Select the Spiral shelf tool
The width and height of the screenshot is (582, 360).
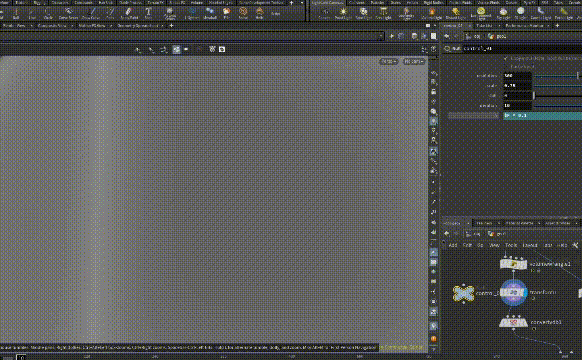tap(243, 13)
